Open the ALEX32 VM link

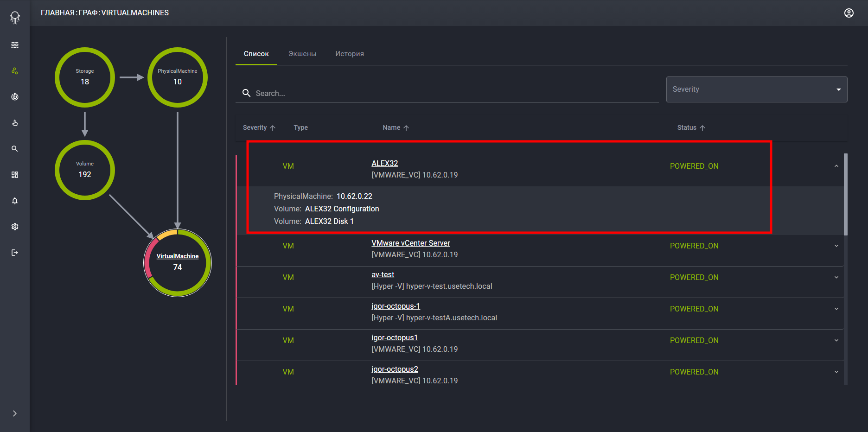(385, 163)
